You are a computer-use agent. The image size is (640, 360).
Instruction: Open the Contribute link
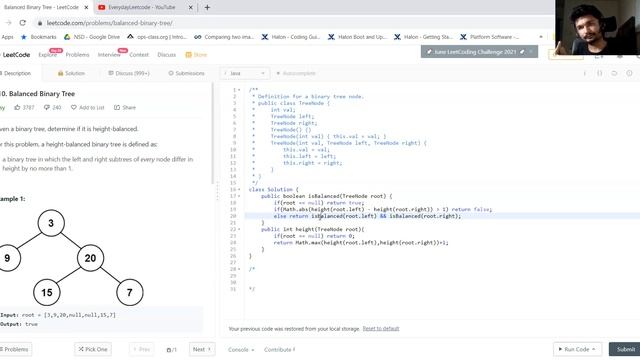(x=280, y=350)
